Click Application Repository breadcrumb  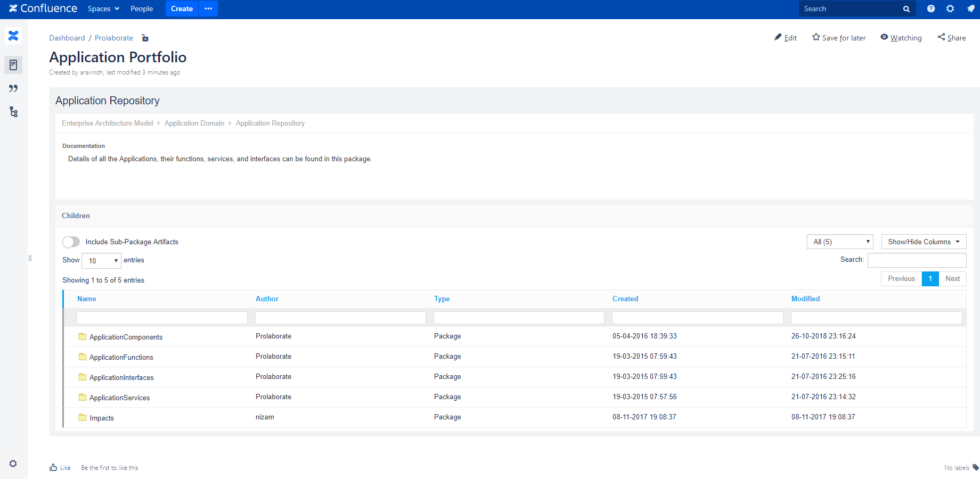pos(270,123)
